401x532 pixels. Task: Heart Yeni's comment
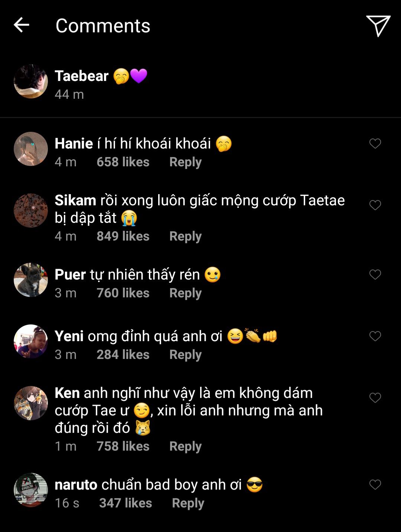pos(375,336)
